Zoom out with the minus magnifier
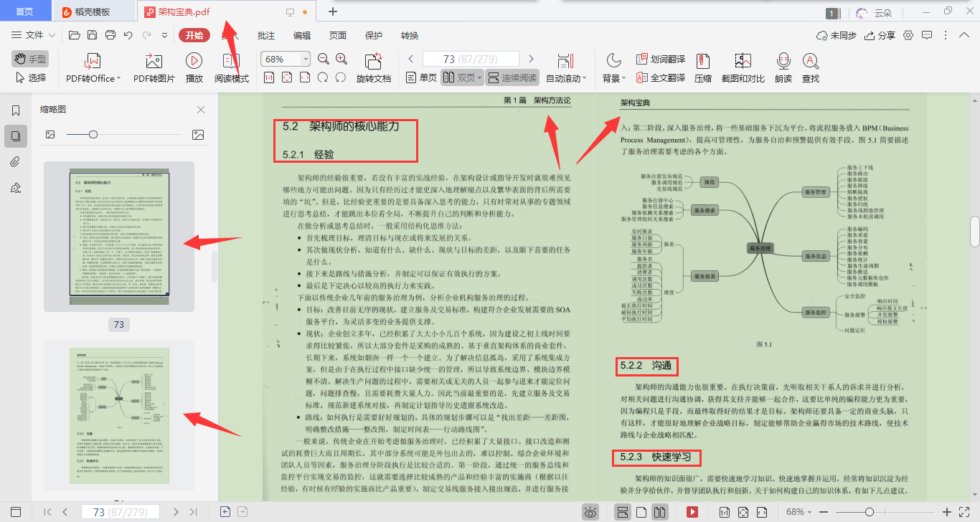980x522 pixels. (x=323, y=60)
